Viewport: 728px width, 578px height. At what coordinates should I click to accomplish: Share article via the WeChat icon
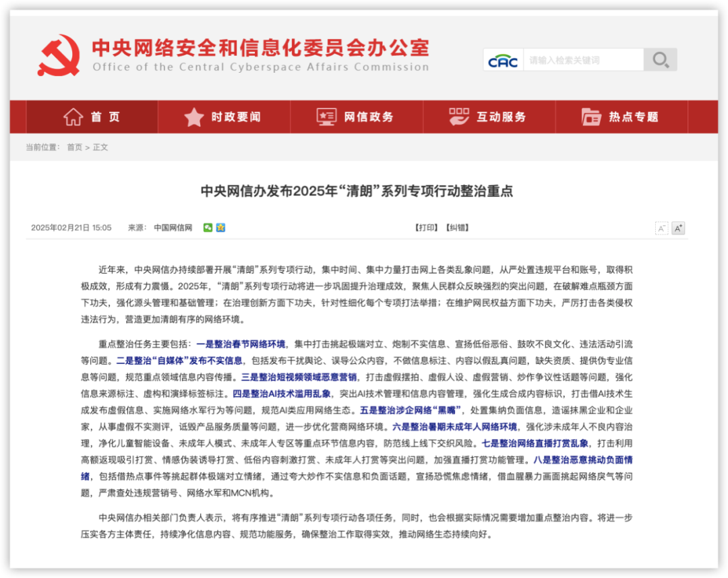click(208, 228)
